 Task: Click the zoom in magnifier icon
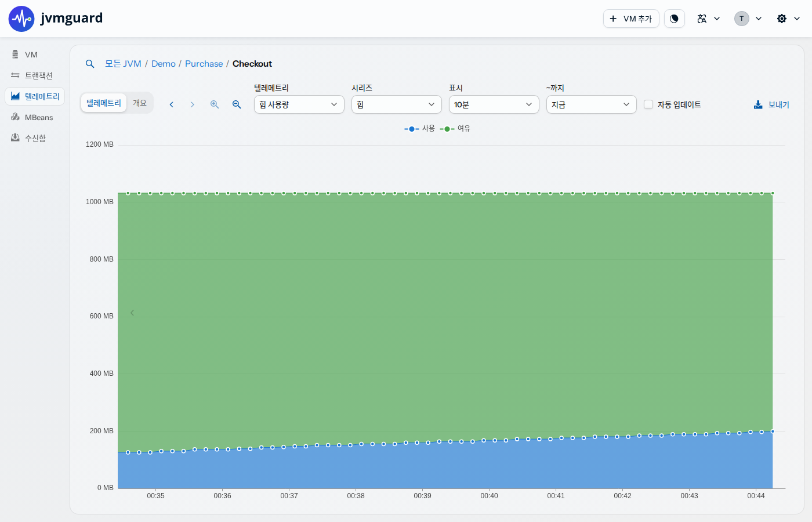coord(215,104)
